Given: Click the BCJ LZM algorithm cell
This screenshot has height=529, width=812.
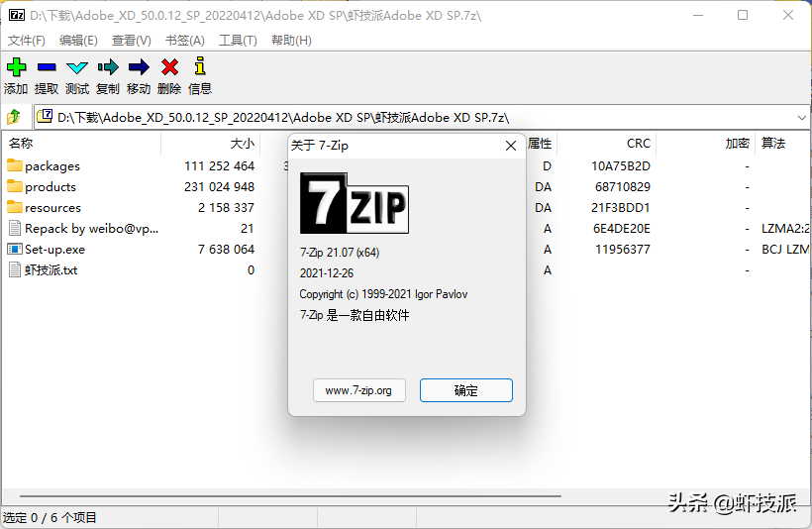Looking at the screenshot, I should click(785, 250).
